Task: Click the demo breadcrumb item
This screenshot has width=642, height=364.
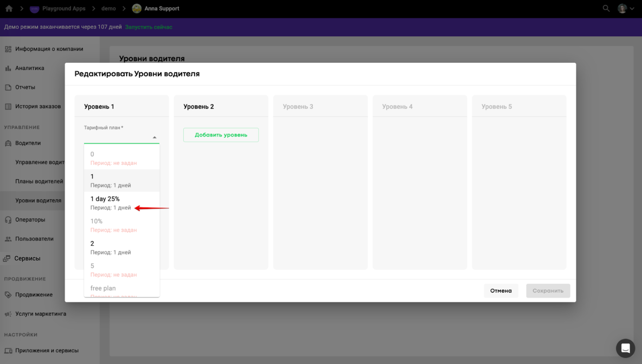Action: click(108, 8)
